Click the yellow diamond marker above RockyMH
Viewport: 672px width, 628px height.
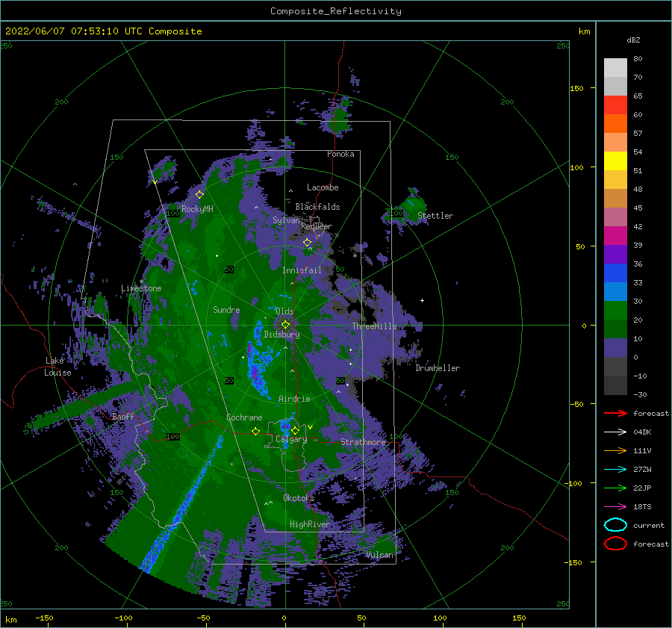pos(199,195)
